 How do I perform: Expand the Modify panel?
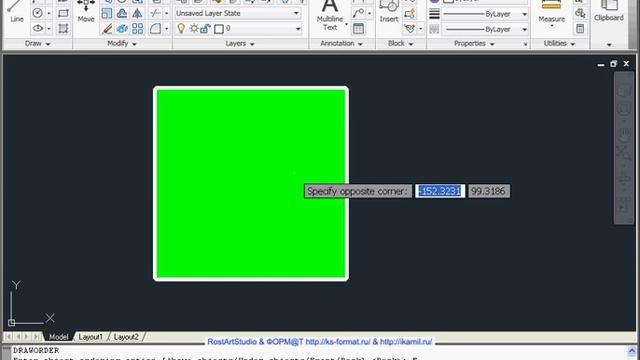(122, 43)
